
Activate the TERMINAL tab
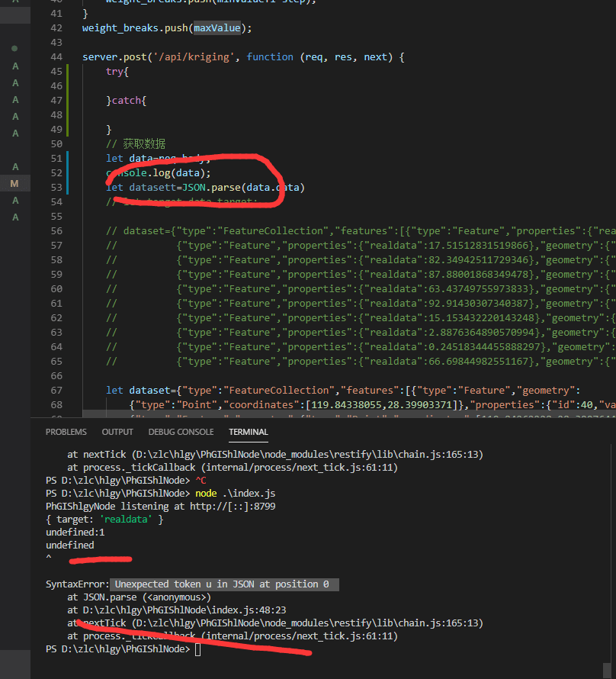(x=249, y=432)
